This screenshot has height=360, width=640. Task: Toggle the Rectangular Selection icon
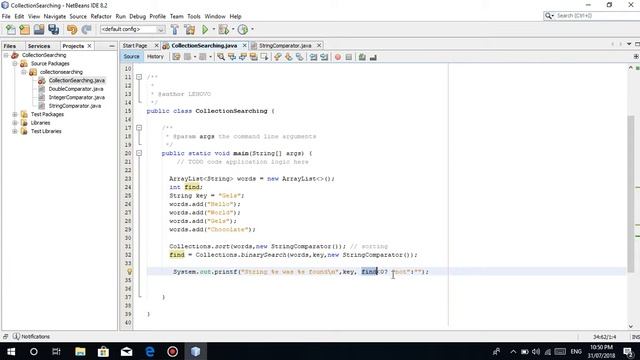click(x=264, y=57)
